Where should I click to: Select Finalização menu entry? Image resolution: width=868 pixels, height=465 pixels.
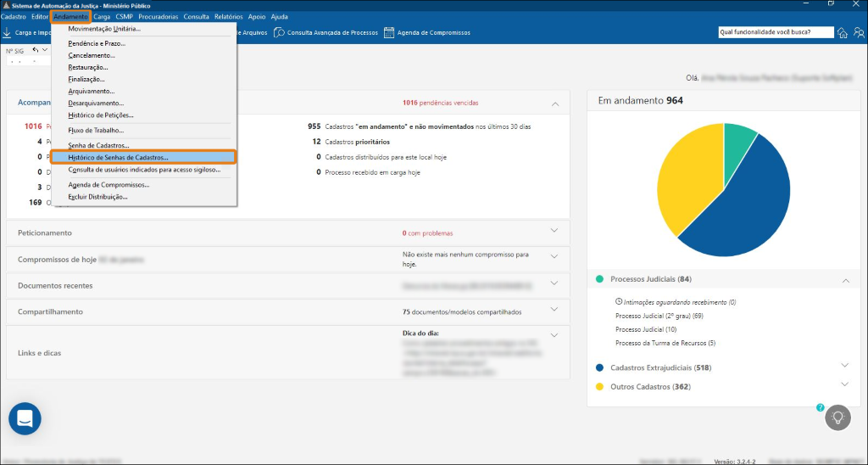coord(144,79)
